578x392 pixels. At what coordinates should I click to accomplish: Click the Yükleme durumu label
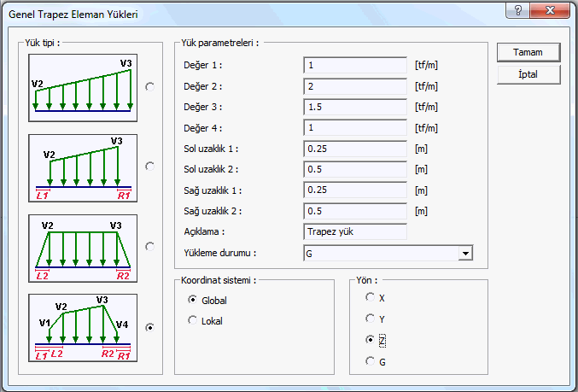tap(220, 253)
